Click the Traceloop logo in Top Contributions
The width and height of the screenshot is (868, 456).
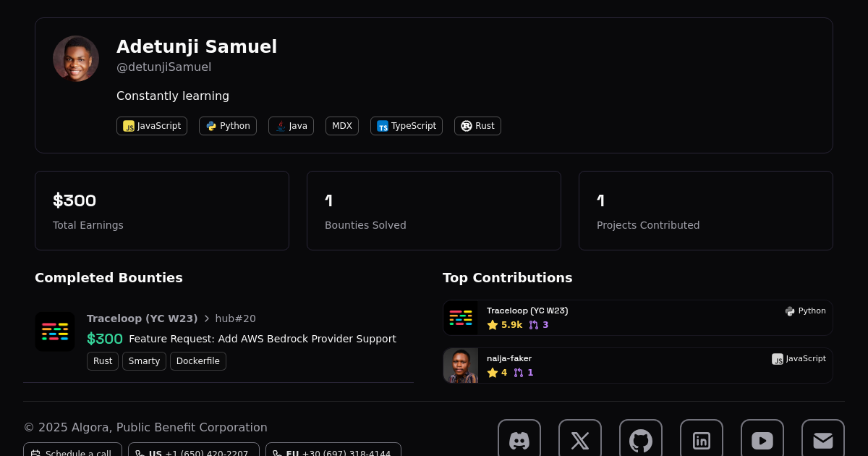tap(461, 318)
